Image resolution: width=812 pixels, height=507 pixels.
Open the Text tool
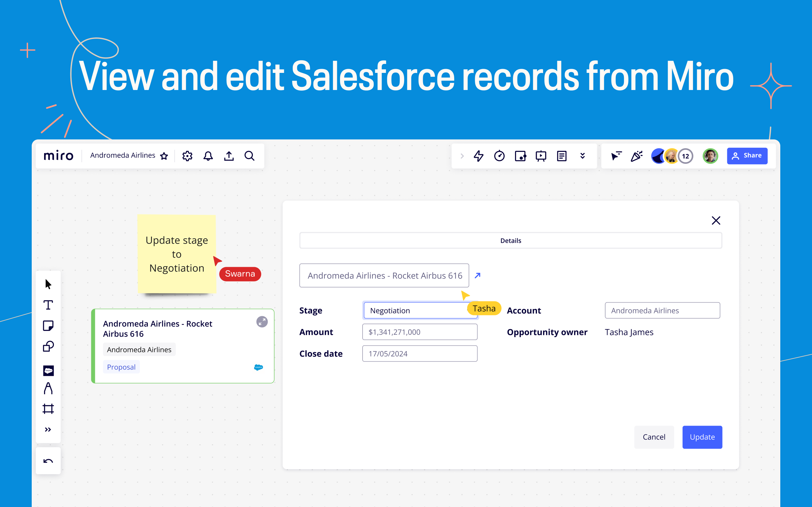pyautogui.click(x=48, y=305)
